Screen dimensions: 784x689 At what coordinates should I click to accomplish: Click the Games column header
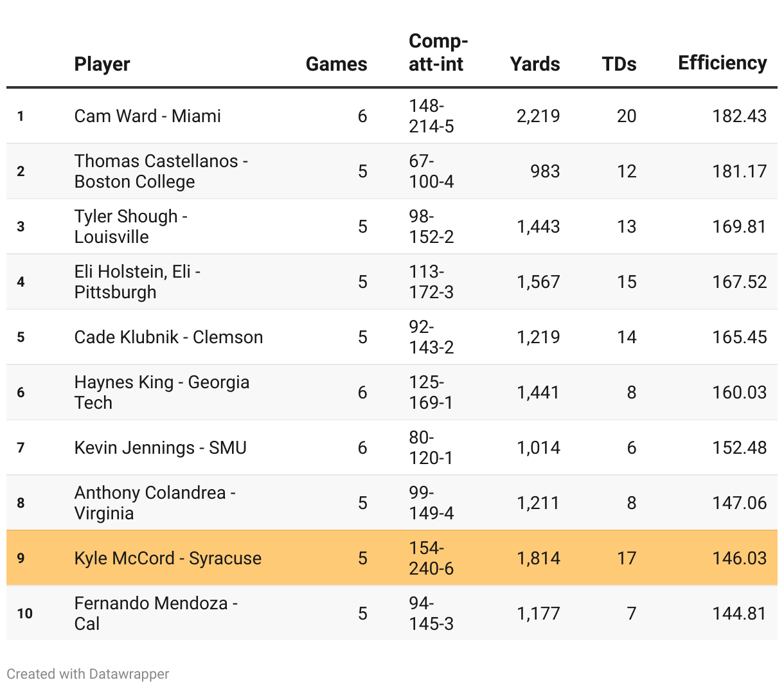pyautogui.click(x=336, y=64)
